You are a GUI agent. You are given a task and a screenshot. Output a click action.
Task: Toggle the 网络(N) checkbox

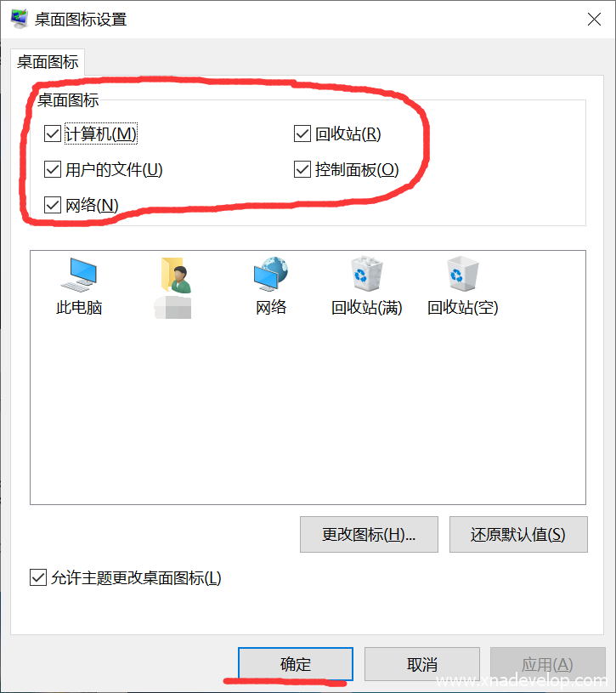pyautogui.click(x=53, y=205)
